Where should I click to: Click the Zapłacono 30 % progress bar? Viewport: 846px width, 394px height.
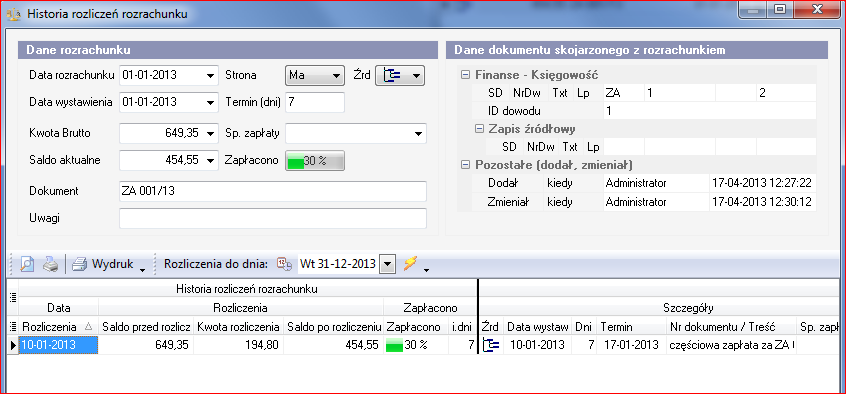tap(315, 160)
